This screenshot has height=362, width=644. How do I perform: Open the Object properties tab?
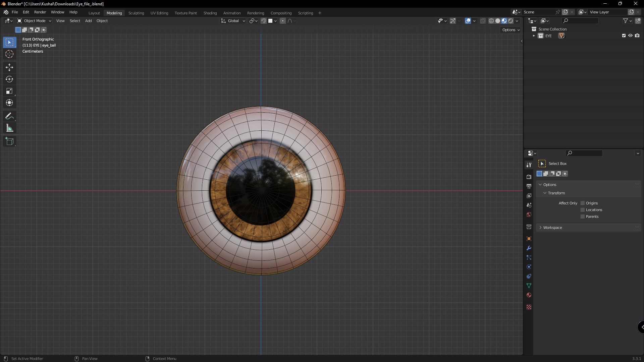pos(529,239)
